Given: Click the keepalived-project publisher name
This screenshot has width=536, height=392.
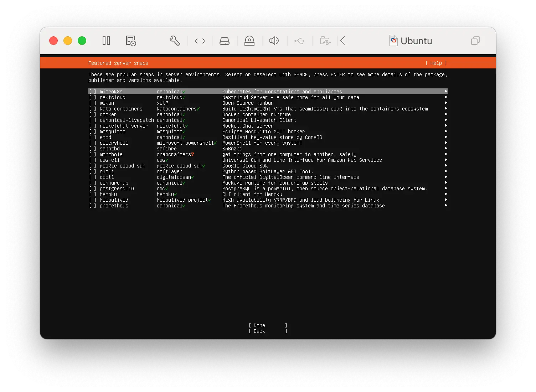Looking at the screenshot, I should [x=182, y=200].
